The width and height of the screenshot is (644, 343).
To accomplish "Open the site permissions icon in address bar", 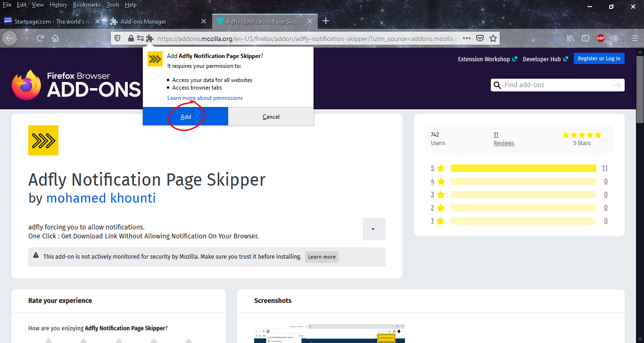I will (x=140, y=38).
